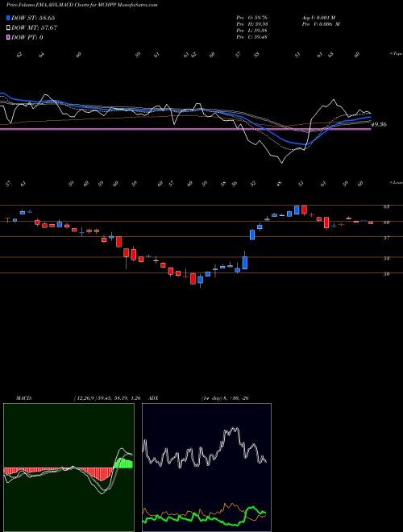Click the 'ADX' panel label

coord(154,398)
